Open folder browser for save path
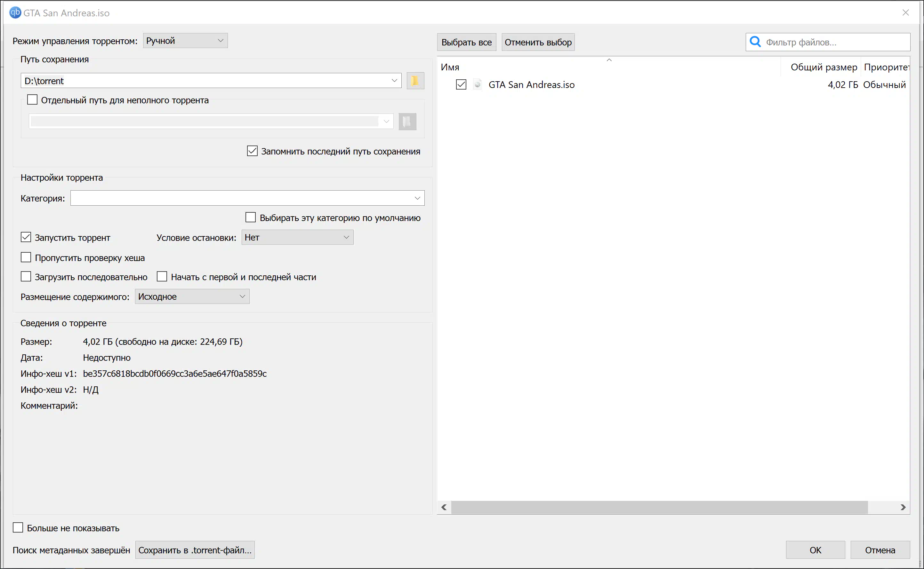Viewport: 924px width, 569px height. point(415,81)
